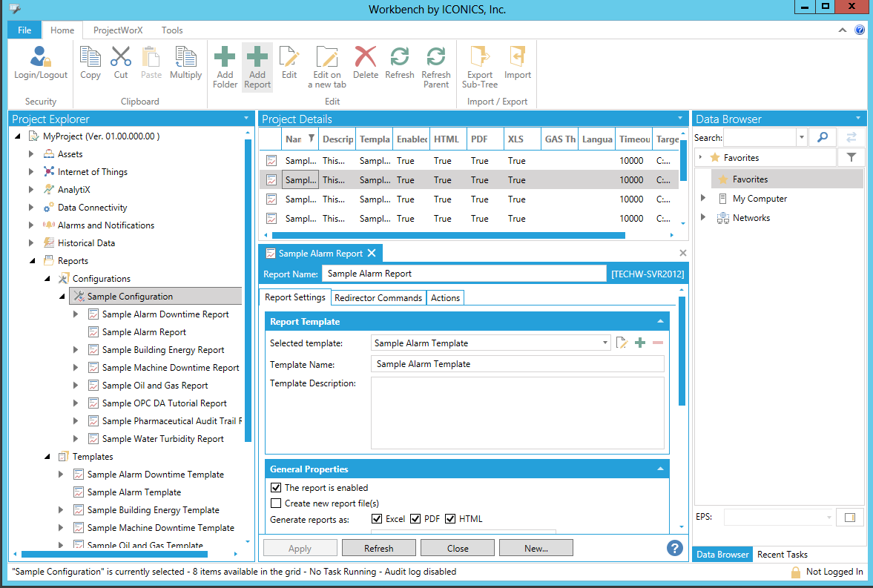Enable 'Create new report file(s)' checkbox
This screenshot has width=873, height=588.
coord(277,503)
